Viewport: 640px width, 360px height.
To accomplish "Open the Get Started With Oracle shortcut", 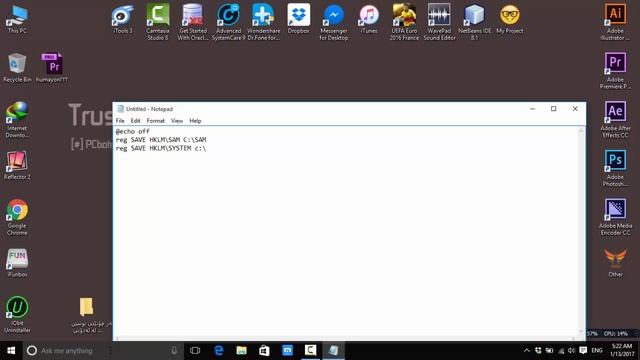I will [193, 22].
